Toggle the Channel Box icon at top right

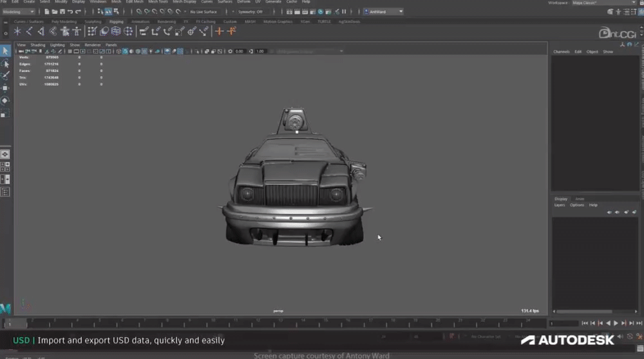641,12
